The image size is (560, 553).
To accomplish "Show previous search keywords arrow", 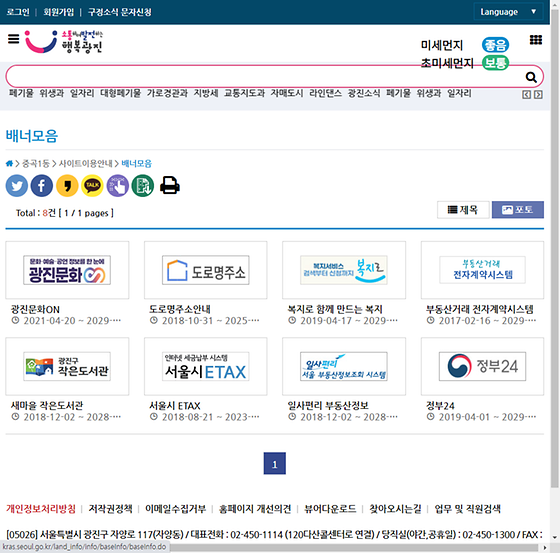I will point(526,94).
